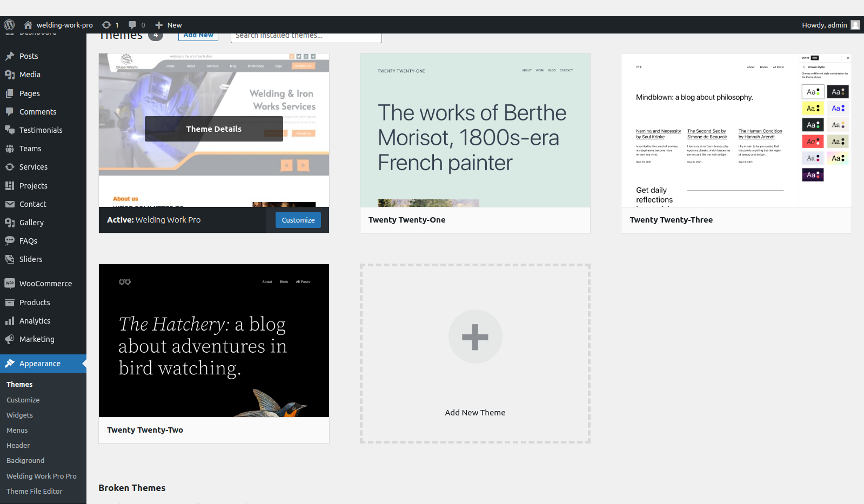Click the Testimonials icon in sidebar
Image resolution: width=864 pixels, height=504 pixels.
[x=10, y=130]
